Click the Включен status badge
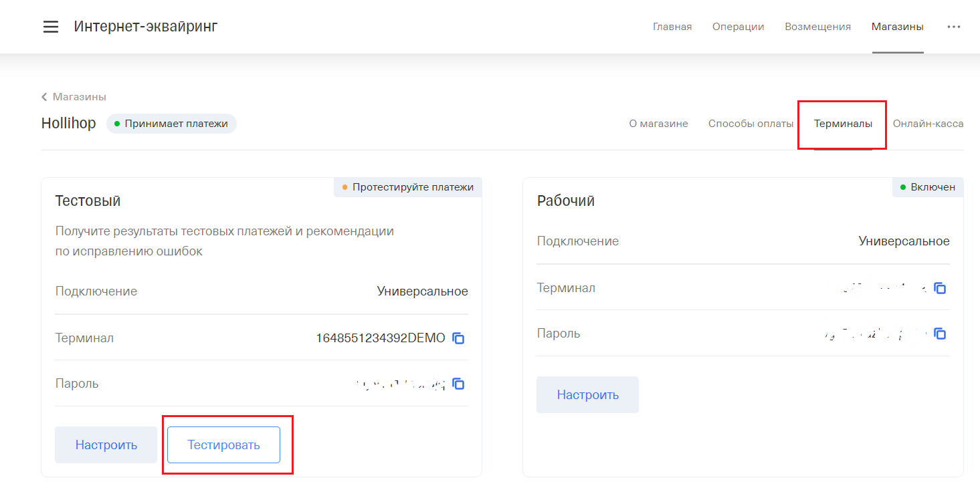This screenshot has height=498, width=980. coord(928,187)
